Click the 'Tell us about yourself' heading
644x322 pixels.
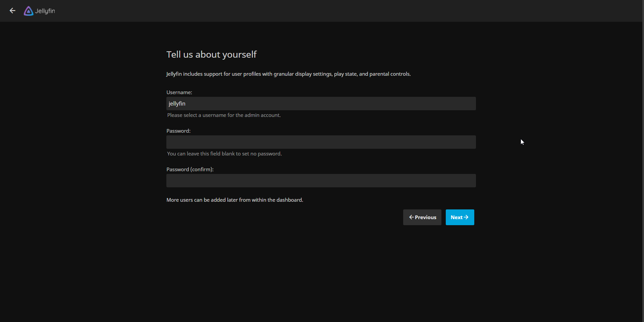coord(211,54)
